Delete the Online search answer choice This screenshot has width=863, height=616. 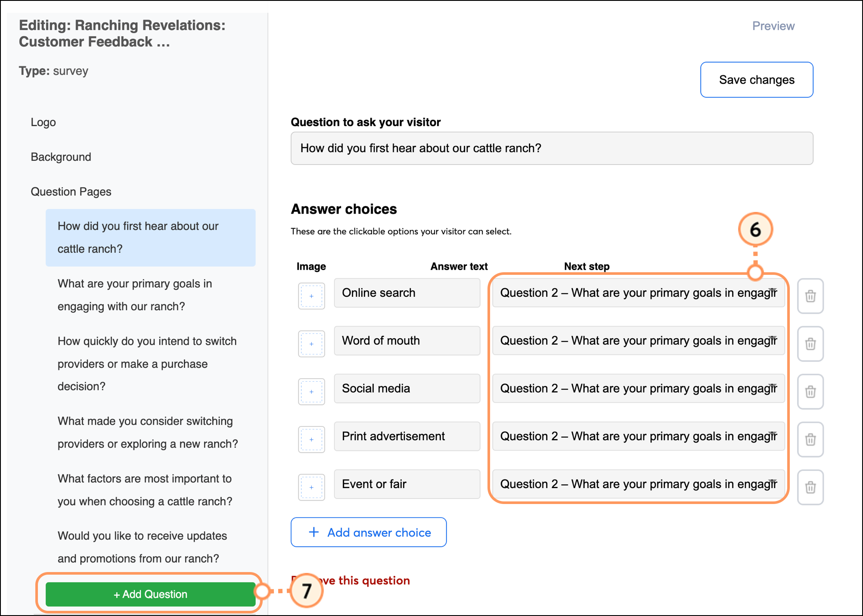pyautogui.click(x=810, y=296)
